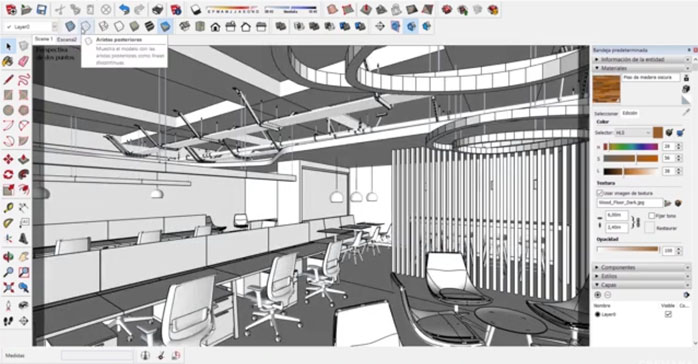This screenshot has width=698, height=364.
Task: Open the Seleccionar tab in Materiales
Action: 606,113
